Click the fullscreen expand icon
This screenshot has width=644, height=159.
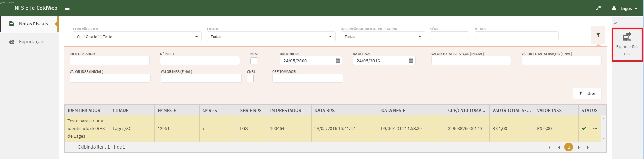pyautogui.click(x=598, y=8)
